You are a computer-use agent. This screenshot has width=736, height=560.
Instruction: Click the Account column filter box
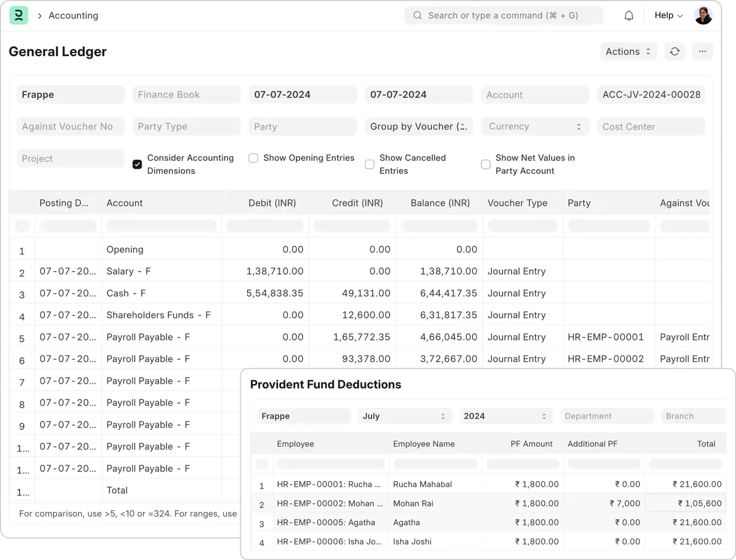coord(161,226)
